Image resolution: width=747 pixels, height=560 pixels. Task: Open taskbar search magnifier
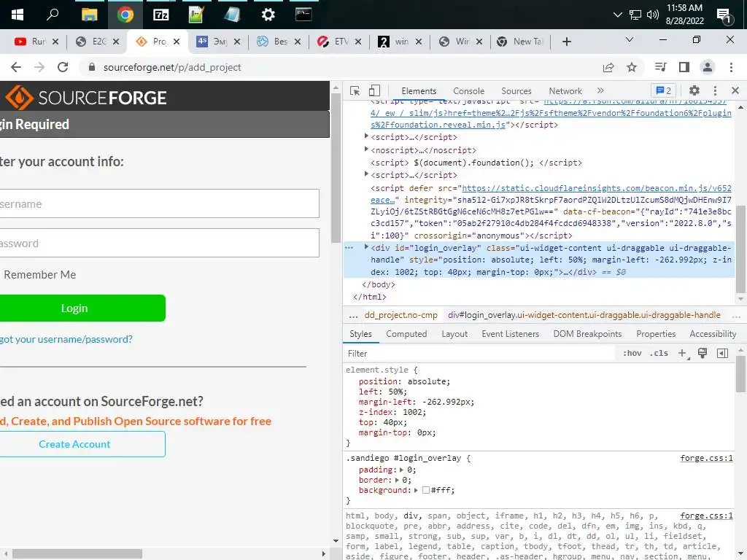[x=53, y=15]
